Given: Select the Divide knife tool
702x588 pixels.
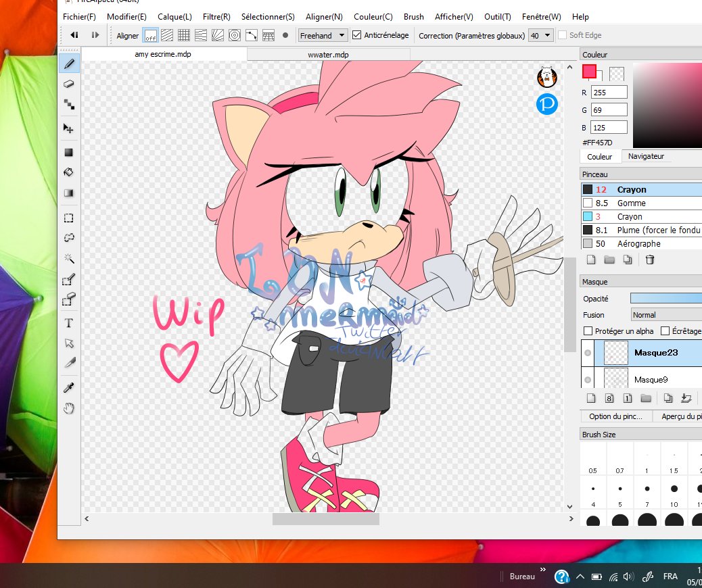Looking at the screenshot, I should coord(69,363).
